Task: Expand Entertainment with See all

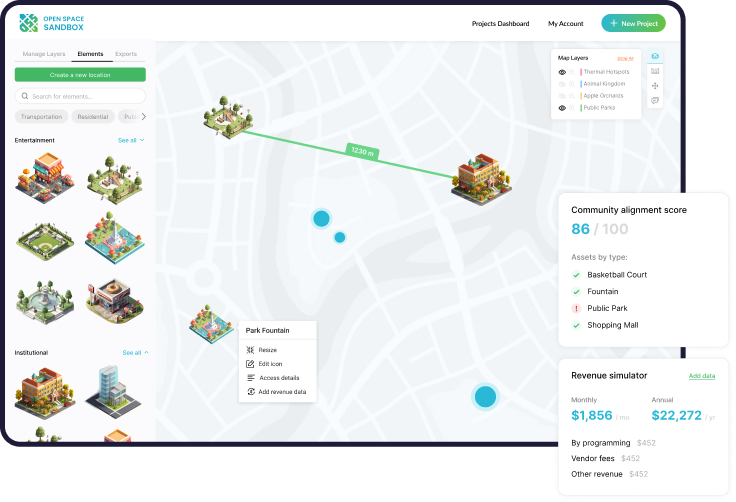Action: tap(131, 140)
